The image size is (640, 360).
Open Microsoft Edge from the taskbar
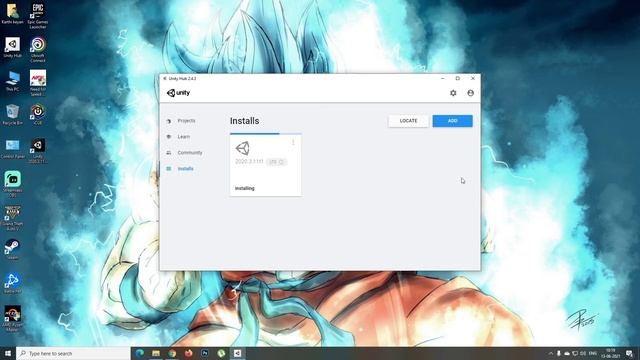tap(140, 353)
